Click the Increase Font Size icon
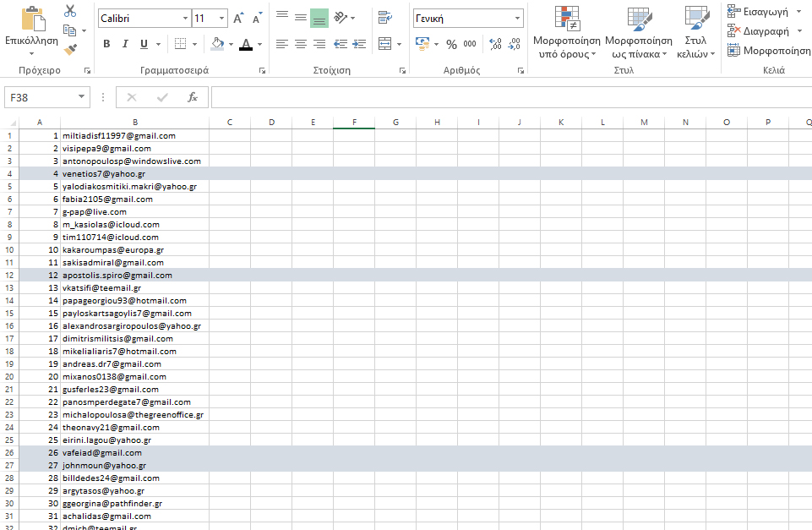Screen dimensions: 812x530 [x=238, y=19]
